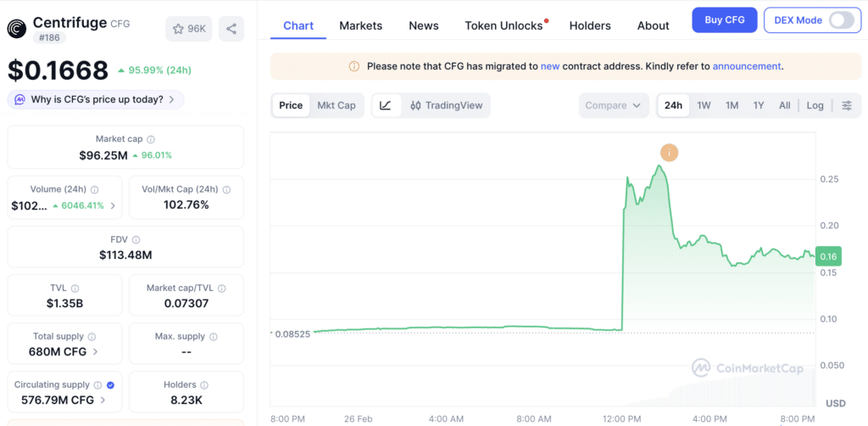This screenshot has width=868, height=426.
Task: Open the Compare dropdown
Action: (x=614, y=105)
